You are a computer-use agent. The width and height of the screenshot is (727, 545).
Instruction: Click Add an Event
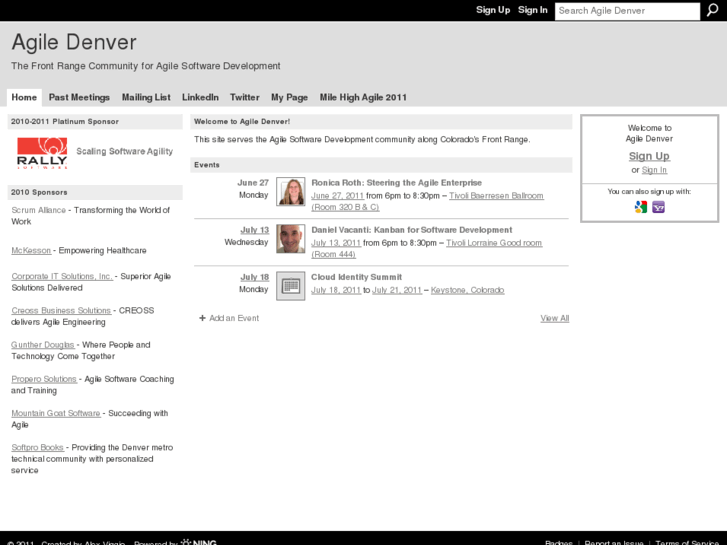pyautogui.click(x=234, y=318)
